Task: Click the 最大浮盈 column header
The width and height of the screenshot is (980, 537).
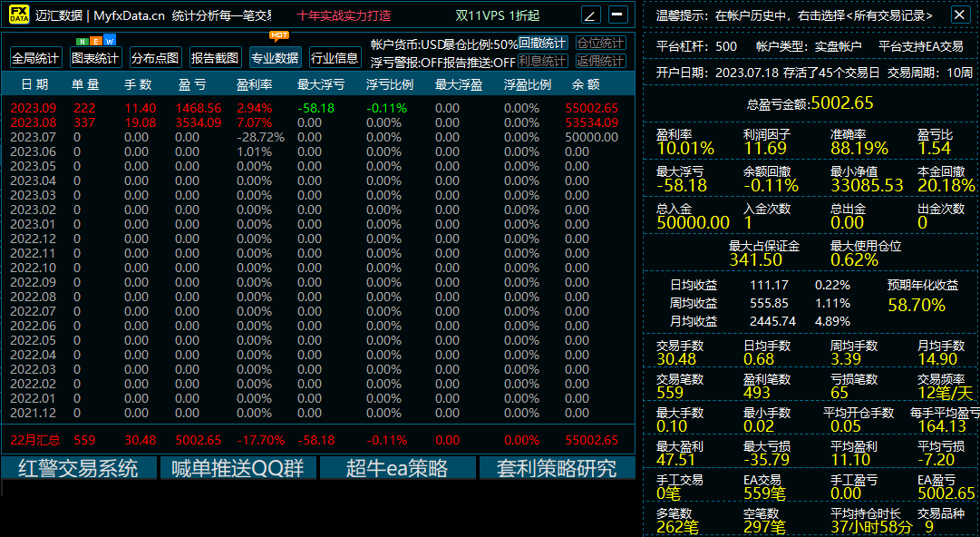Action: 459,84
